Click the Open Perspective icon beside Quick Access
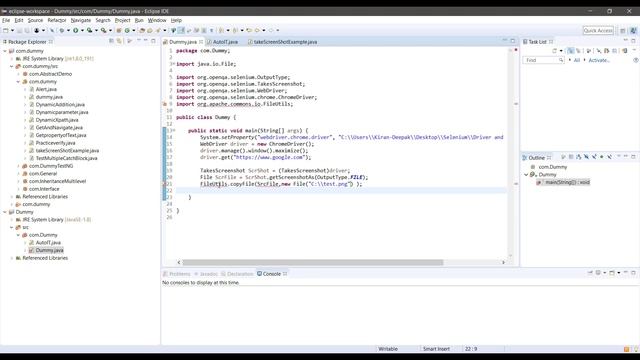The width and height of the screenshot is (640, 360). [622, 31]
